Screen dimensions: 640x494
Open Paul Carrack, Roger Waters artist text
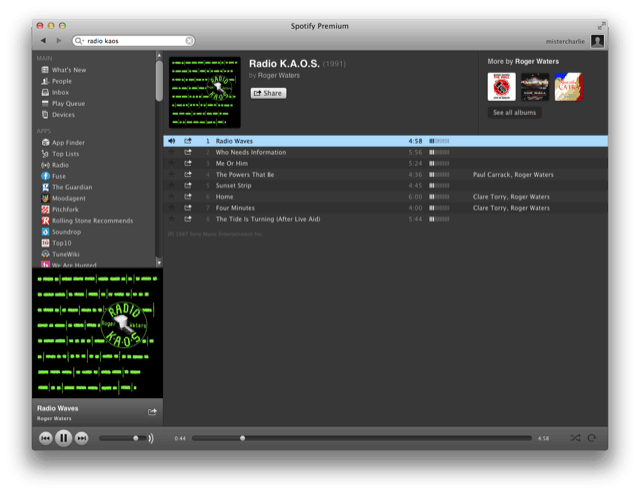513,175
